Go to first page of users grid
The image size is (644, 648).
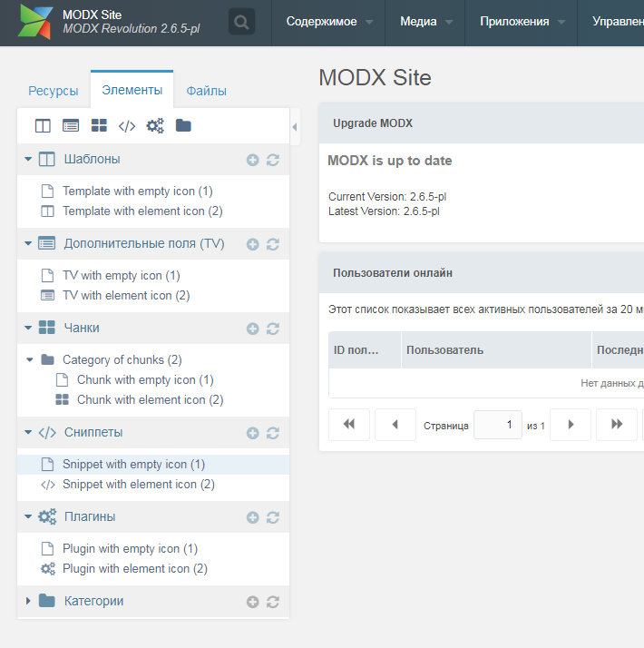click(349, 425)
